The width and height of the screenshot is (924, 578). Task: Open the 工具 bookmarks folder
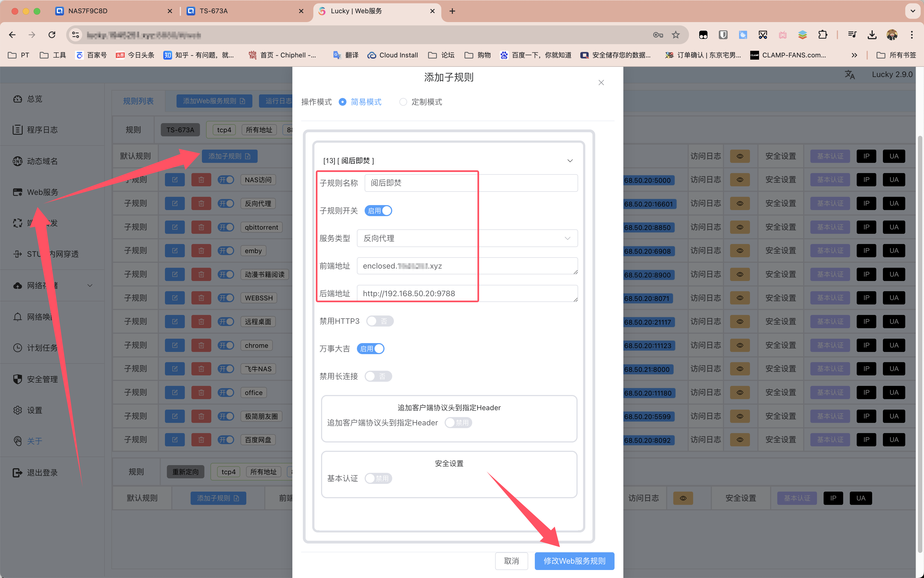pos(53,55)
